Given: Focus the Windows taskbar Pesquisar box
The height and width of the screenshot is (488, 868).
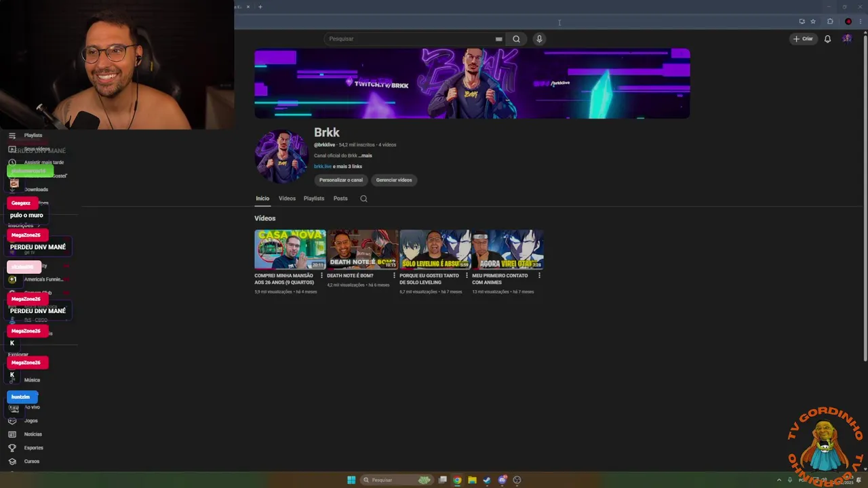Looking at the screenshot, I should coord(397,480).
